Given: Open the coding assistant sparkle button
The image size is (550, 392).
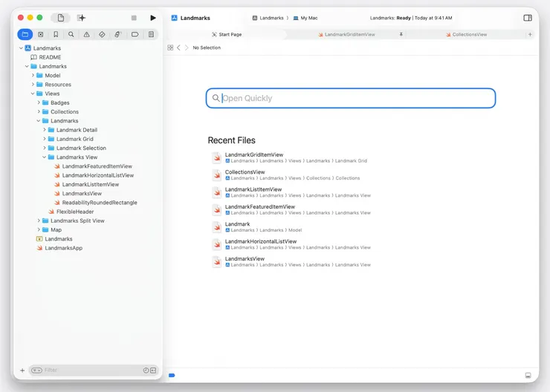Looking at the screenshot, I should pyautogui.click(x=81, y=18).
